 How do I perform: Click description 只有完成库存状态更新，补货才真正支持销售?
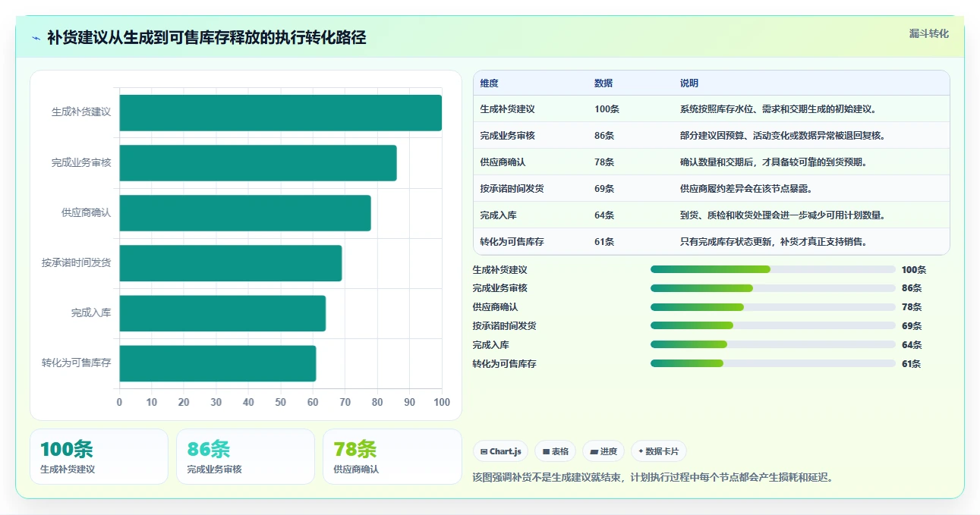[774, 242]
